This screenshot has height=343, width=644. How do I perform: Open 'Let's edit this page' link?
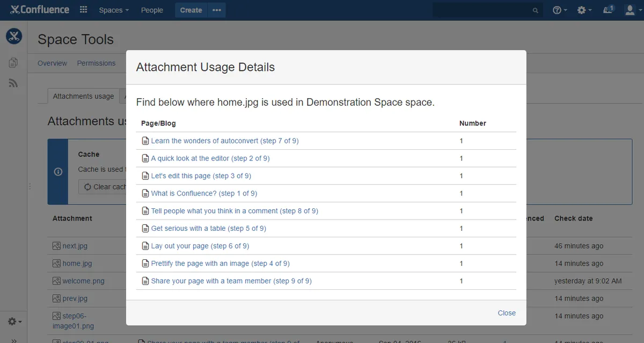(x=201, y=176)
